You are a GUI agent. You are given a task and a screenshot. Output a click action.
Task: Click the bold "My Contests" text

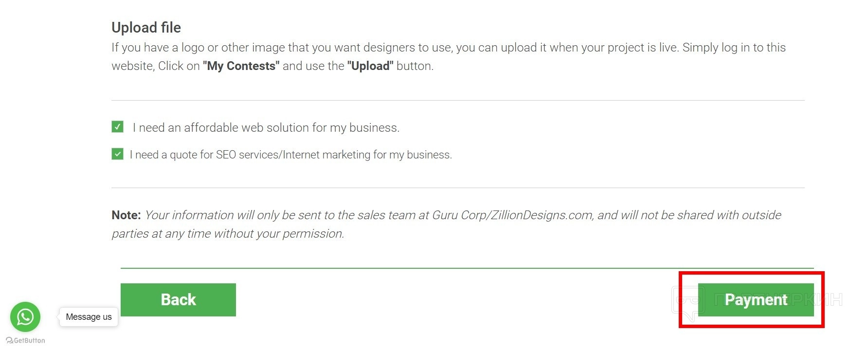pos(241,66)
